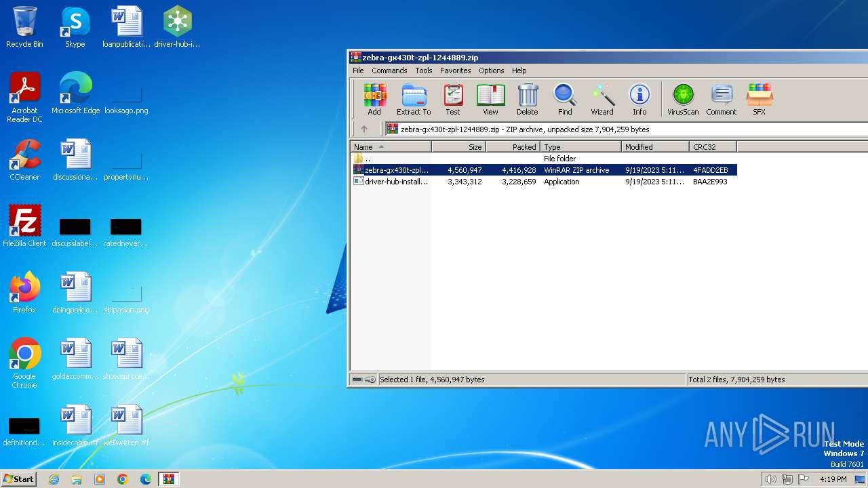Click the View file icon
The width and height of the screenshot is (868, 488).
pos(490,100)
